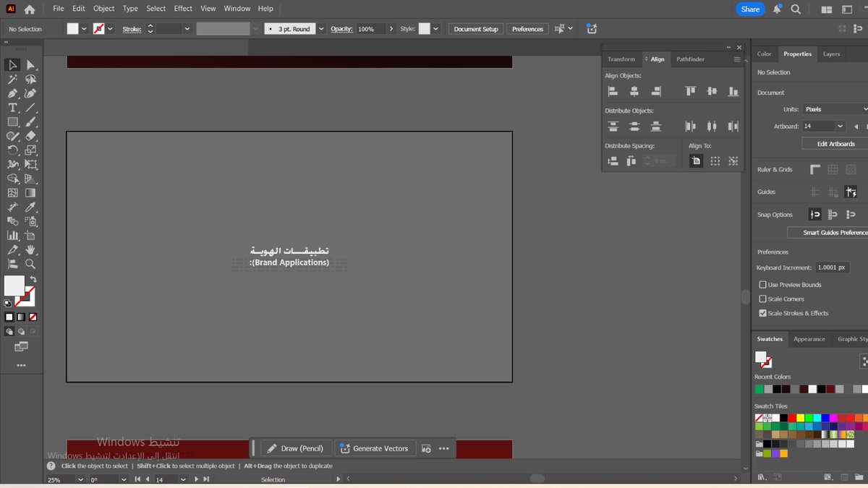Screen dimensions: 868x488
Task: Click Horizontal Align Center in Align panel
Action: point(634,91)
